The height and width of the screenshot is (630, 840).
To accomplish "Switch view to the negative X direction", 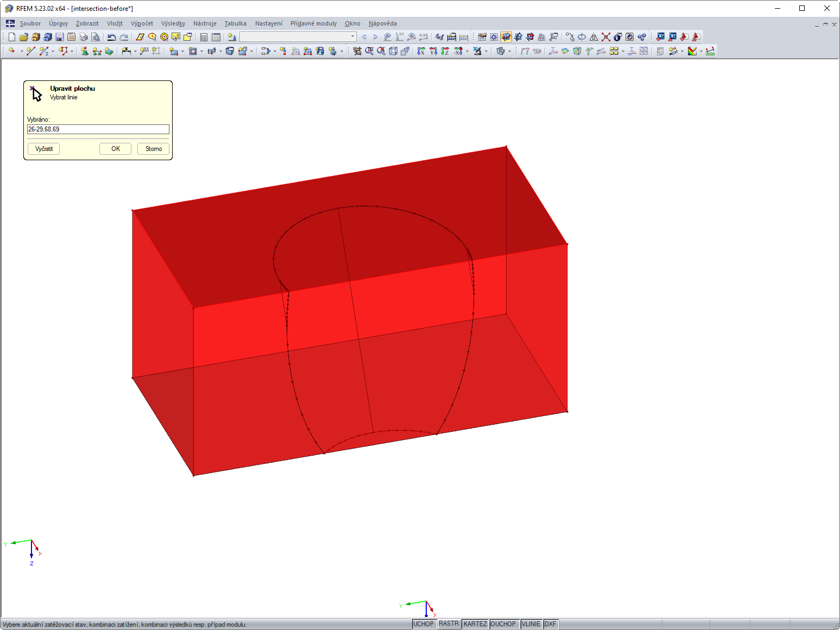I will point(458,51).
